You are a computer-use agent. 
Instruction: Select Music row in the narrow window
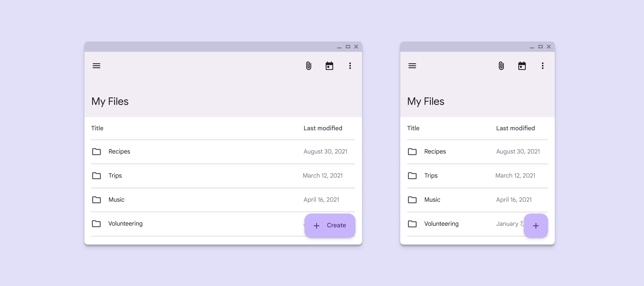432,199
